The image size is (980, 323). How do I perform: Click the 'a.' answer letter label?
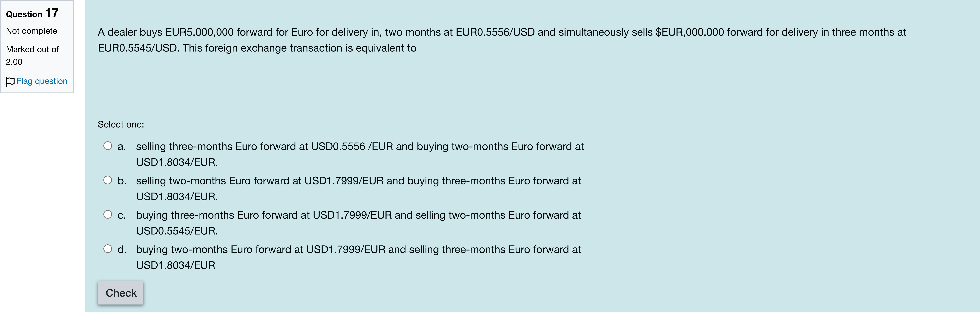click(x=122, y=146)
